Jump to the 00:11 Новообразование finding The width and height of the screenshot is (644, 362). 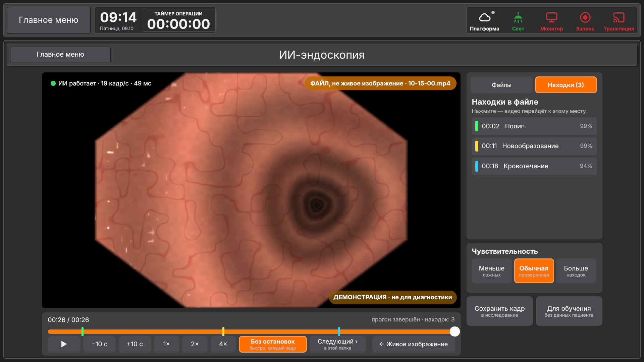(534, 146)
